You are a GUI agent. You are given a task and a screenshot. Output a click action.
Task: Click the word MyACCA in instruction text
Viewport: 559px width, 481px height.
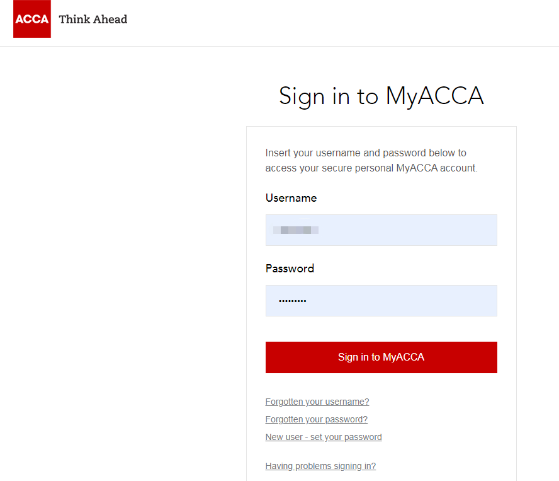coord(416,168)
